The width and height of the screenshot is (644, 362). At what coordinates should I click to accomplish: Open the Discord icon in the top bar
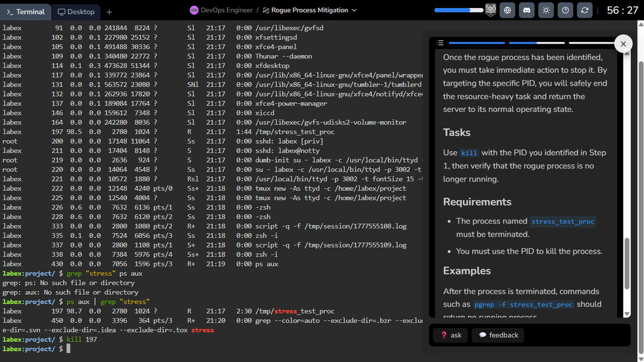pyautogui.click(x=527, y=10)
